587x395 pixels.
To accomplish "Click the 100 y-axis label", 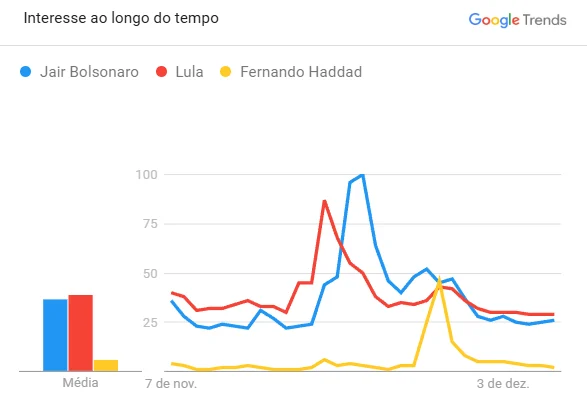I will (146, 174).
